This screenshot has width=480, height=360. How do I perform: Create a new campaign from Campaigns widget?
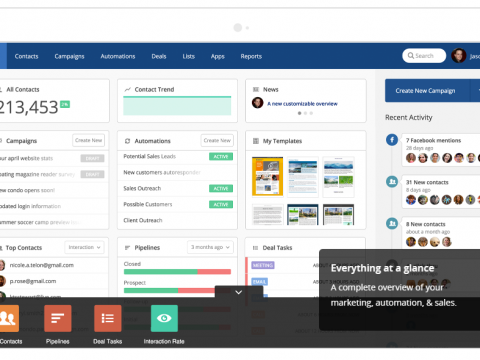tap(88, 140)
